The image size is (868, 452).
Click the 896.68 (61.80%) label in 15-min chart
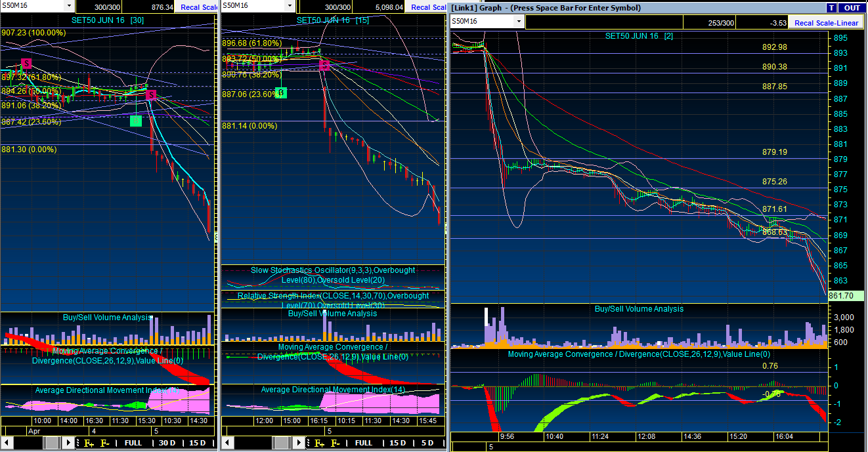[252, 43]
